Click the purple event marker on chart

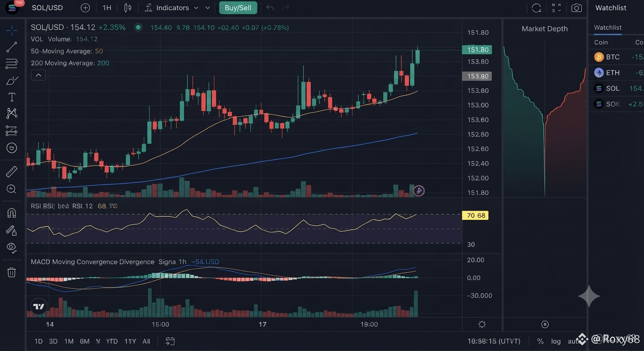click(419, 191)
